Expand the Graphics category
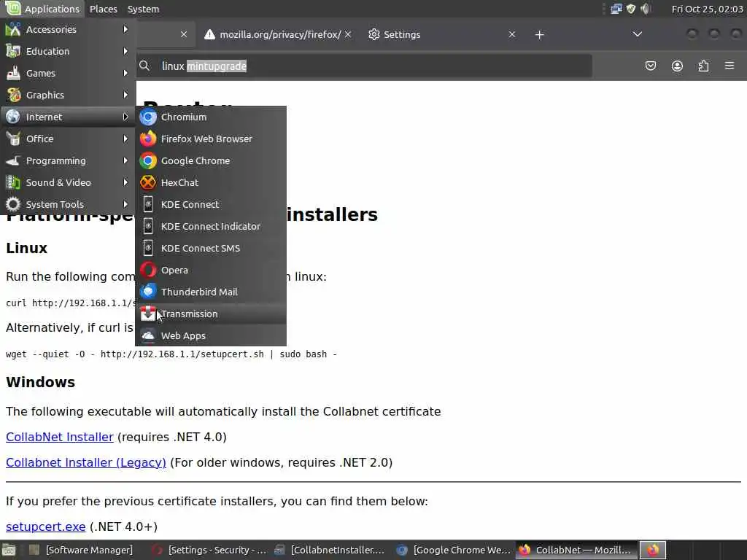This screenshot has width=747, height=560. point(68,95)
